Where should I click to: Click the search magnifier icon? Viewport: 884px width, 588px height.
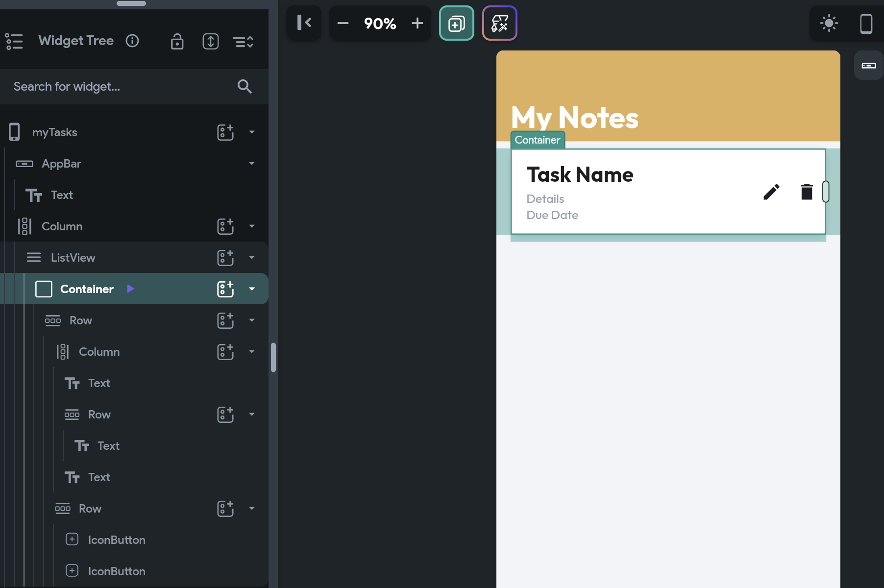tap(245, 87)
